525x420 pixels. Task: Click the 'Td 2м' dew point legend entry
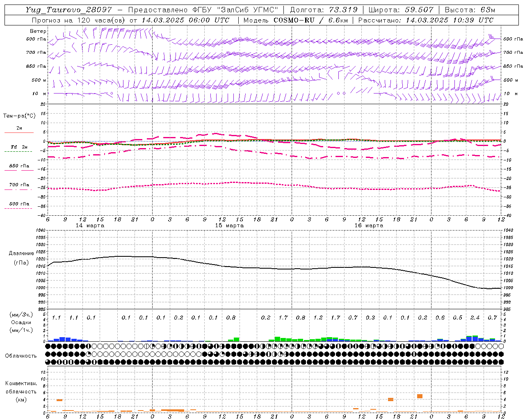coord(19,147)
